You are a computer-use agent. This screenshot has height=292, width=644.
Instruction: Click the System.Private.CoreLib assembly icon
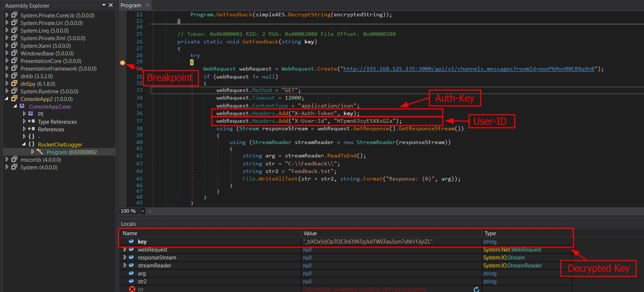(14, 15)
